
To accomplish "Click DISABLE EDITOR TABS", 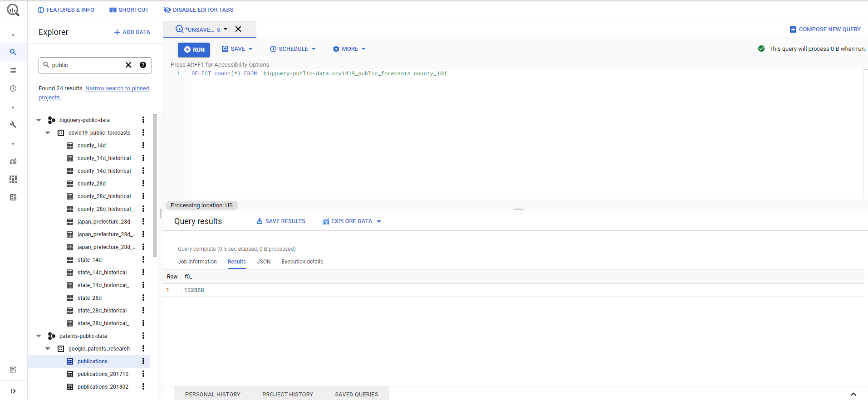I will coord(199,10).
